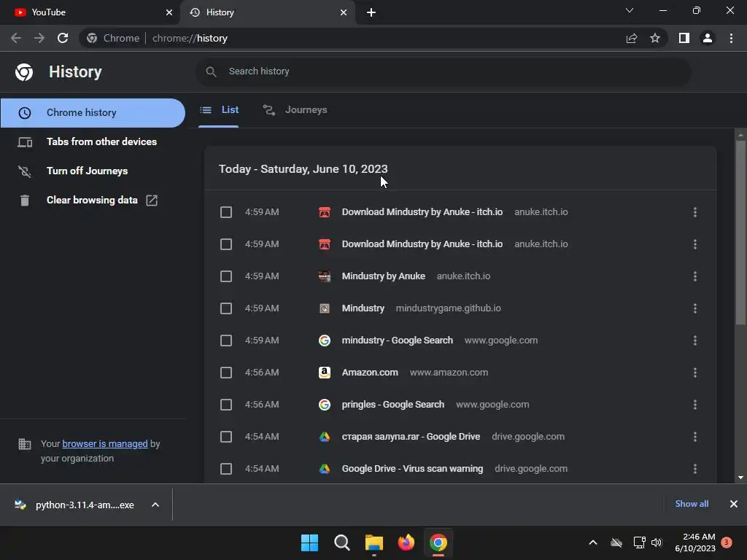747x560 pixels.
Task: Click the volume icon in system tray
Action: (657, 542)
